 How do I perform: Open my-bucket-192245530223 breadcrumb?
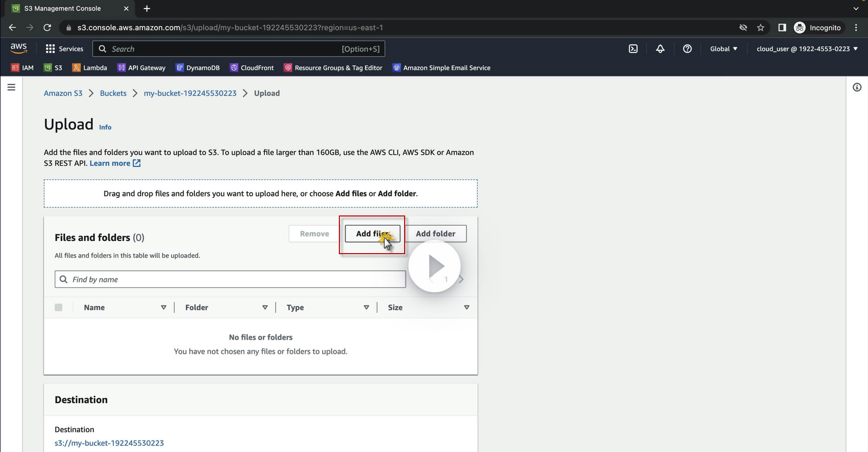[190, 93]
